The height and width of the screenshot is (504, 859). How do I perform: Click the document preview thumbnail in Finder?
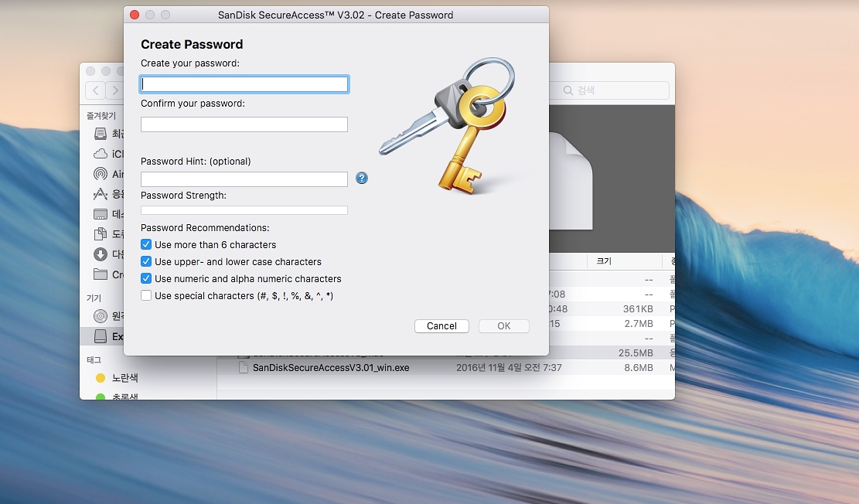click(571, 181)
